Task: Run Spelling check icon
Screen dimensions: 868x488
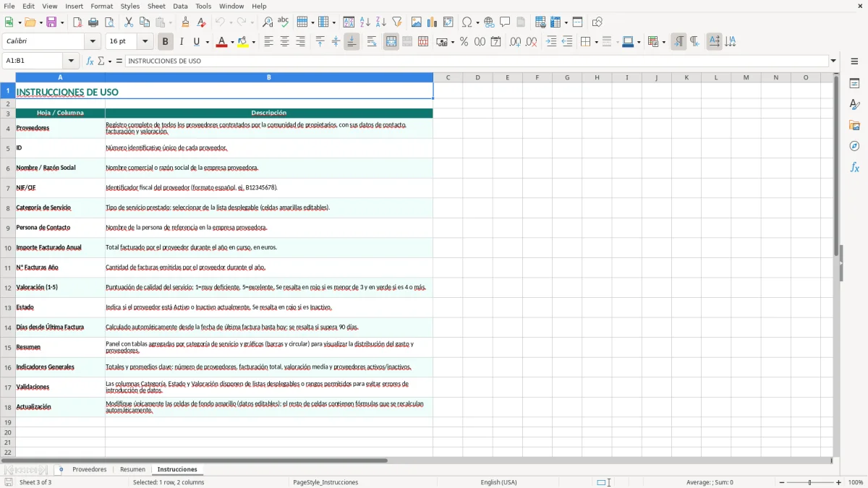Action: coord(284,22)
